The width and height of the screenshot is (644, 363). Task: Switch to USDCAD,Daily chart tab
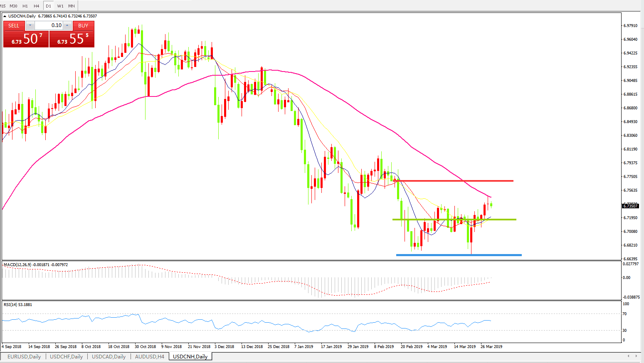pos(109,356)
